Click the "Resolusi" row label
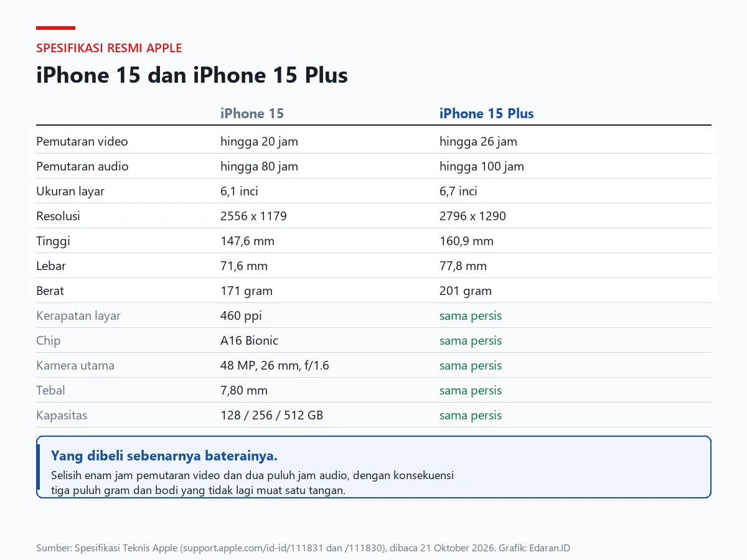This screenshot has width=747, height=560. point(58,216)
